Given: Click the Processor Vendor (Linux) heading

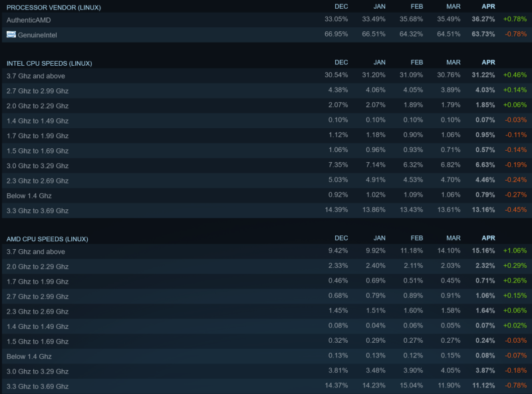Looking at the screenshot, I should click(x=54, y=7).
